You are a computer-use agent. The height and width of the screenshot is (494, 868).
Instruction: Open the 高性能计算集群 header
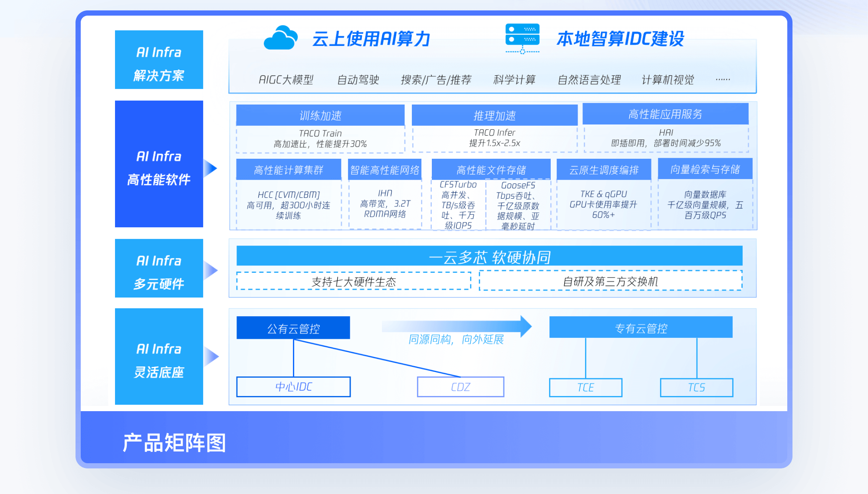click(289, 170)
